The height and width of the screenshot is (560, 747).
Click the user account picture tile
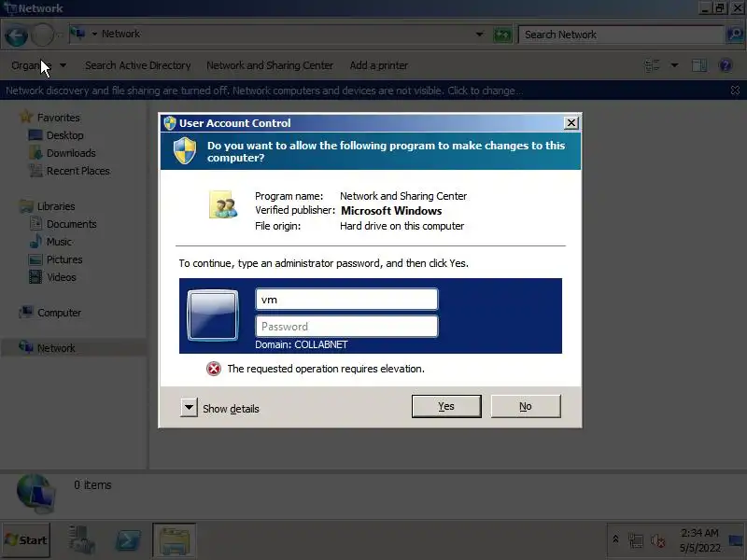(213, 315)
